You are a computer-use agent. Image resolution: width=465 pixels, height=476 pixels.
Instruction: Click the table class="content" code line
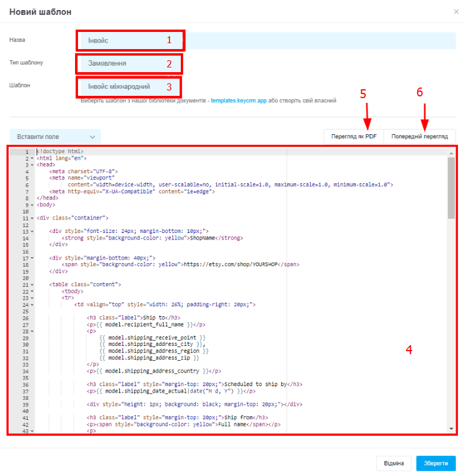85,284
